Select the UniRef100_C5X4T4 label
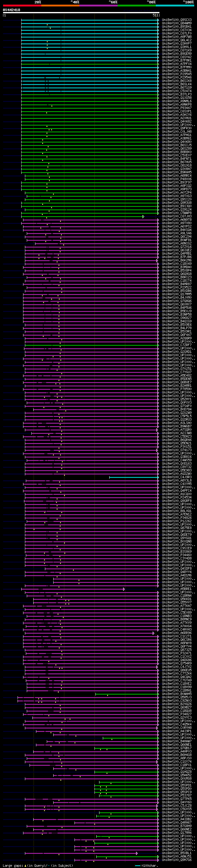This screenshot has width=197, height=868. click(x=177, y=91)
